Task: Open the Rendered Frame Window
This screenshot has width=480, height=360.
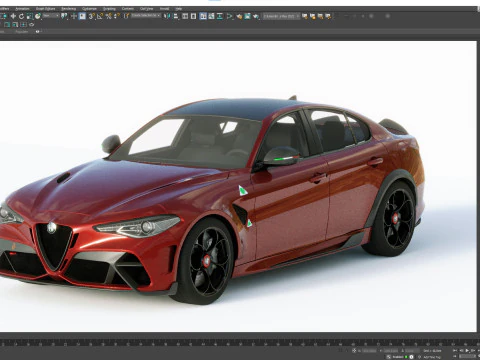Action: click(x=247, y=16)
